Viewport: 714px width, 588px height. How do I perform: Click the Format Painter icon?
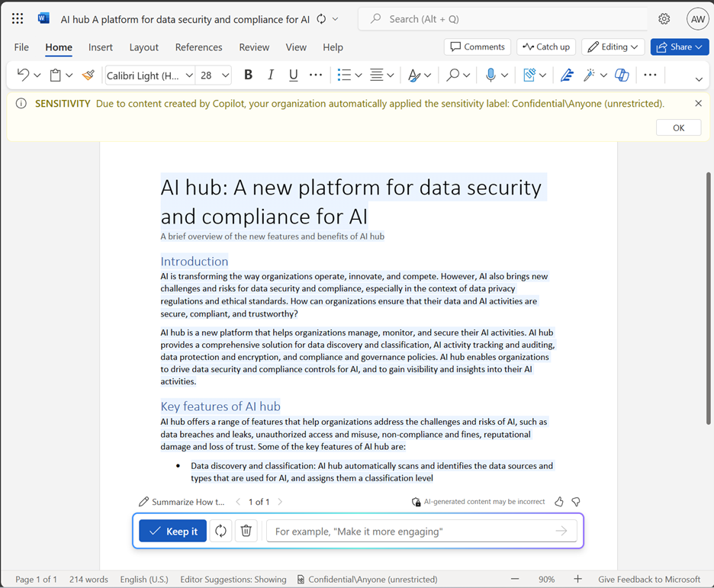[88, 75]
